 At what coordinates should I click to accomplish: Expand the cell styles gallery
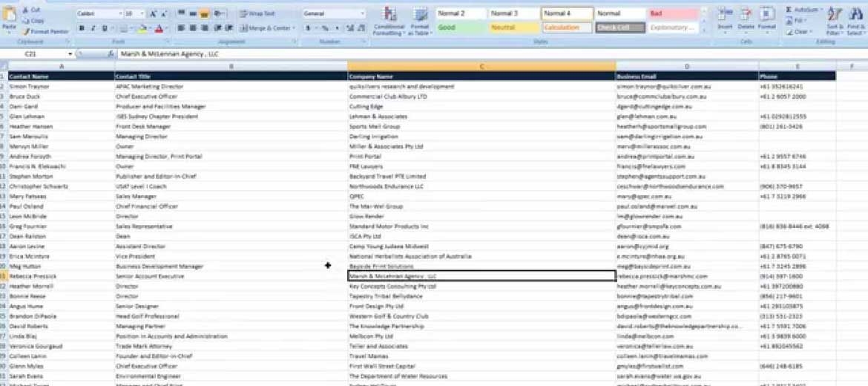(x=704, y=30)
